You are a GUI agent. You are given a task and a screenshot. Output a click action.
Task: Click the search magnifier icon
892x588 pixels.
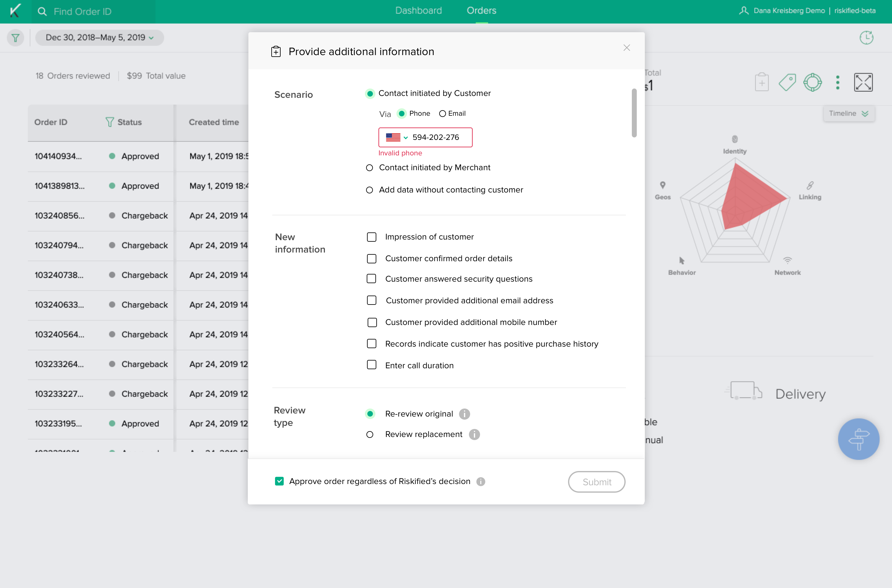42,12
